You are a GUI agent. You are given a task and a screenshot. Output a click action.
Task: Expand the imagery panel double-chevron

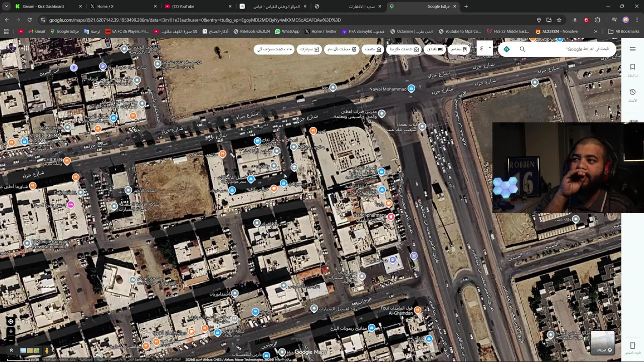tap(11, 350)
